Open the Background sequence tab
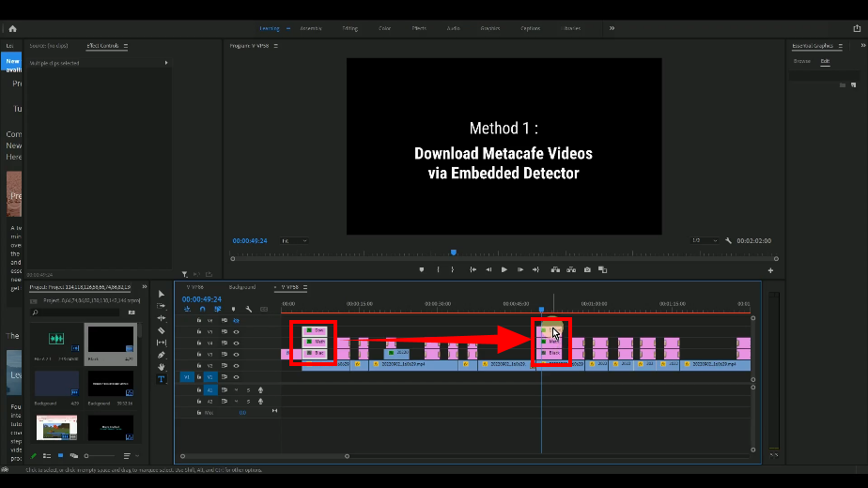Image resolution: width=868 pixels, height=488 pixels. (242, 287)
